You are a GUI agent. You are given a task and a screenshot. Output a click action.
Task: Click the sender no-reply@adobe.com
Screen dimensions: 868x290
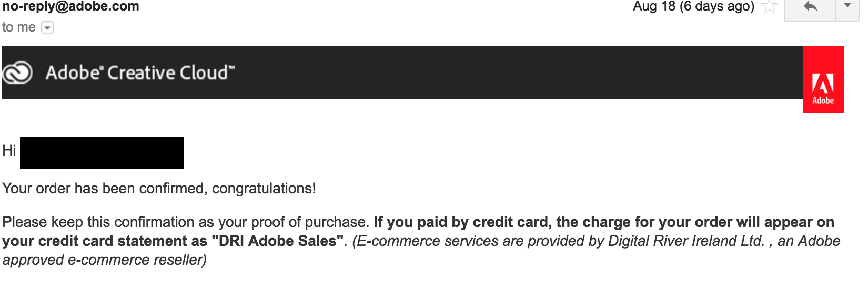[70, 7]
